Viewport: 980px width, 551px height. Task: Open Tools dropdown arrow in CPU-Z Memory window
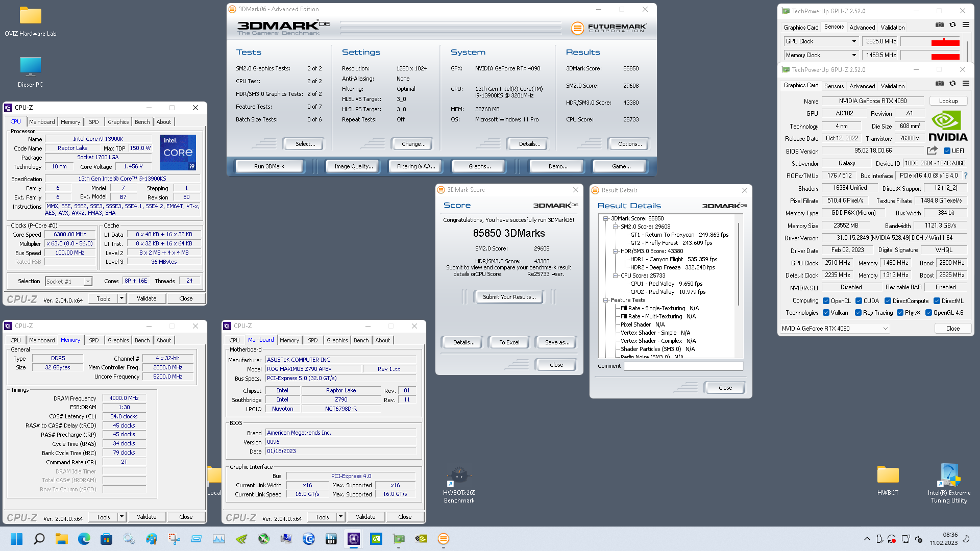pos(121,517)
